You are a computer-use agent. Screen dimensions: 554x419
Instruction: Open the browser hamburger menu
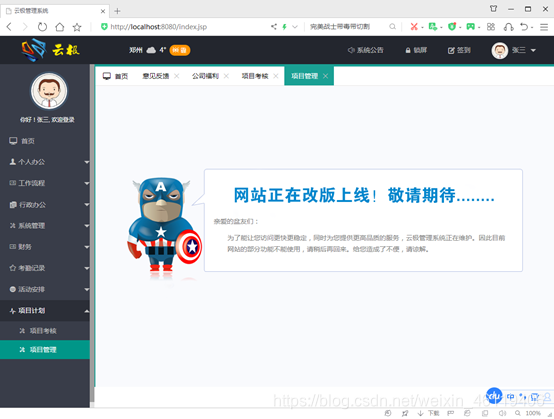coord(544,27)
